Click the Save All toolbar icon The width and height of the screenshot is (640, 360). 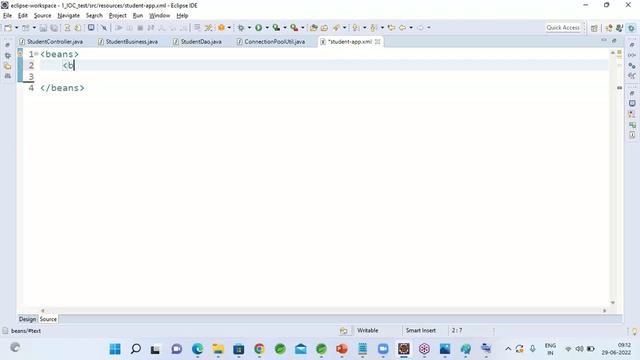coord(54,28)
